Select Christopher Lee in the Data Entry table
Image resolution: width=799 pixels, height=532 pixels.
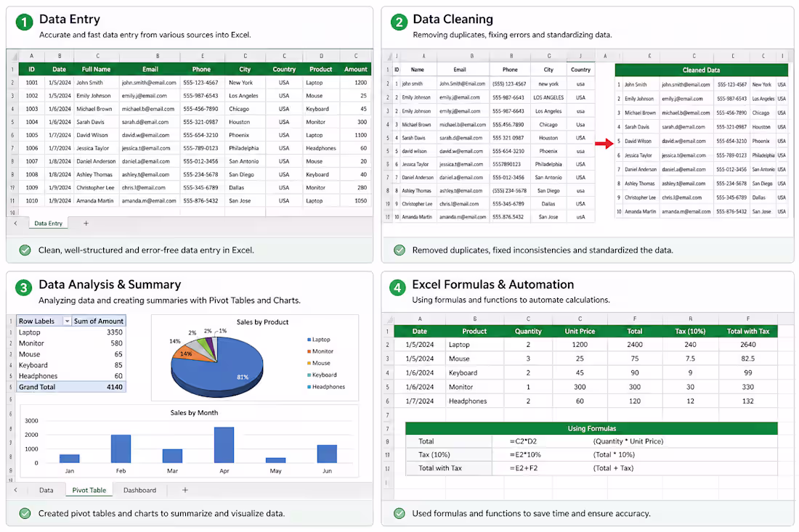pos(95,187)
